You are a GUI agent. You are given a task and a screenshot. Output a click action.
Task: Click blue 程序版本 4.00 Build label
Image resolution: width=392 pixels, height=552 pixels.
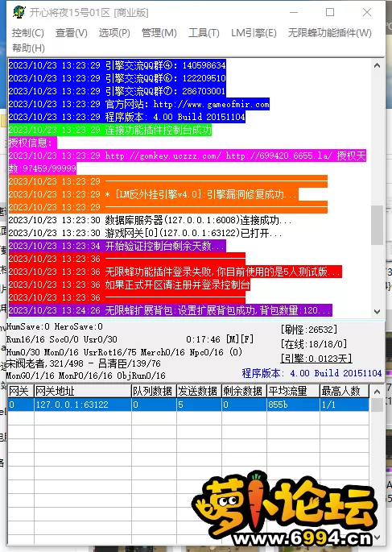pos(312,373)
